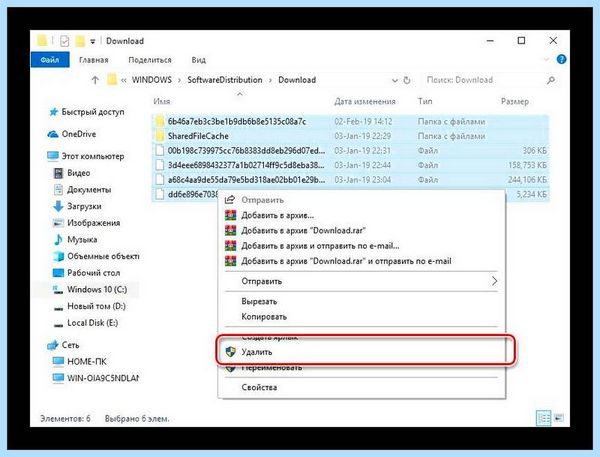Open the Поделиться ribbon tab
The image size is (600, 457).
click(x=150, y=60)
